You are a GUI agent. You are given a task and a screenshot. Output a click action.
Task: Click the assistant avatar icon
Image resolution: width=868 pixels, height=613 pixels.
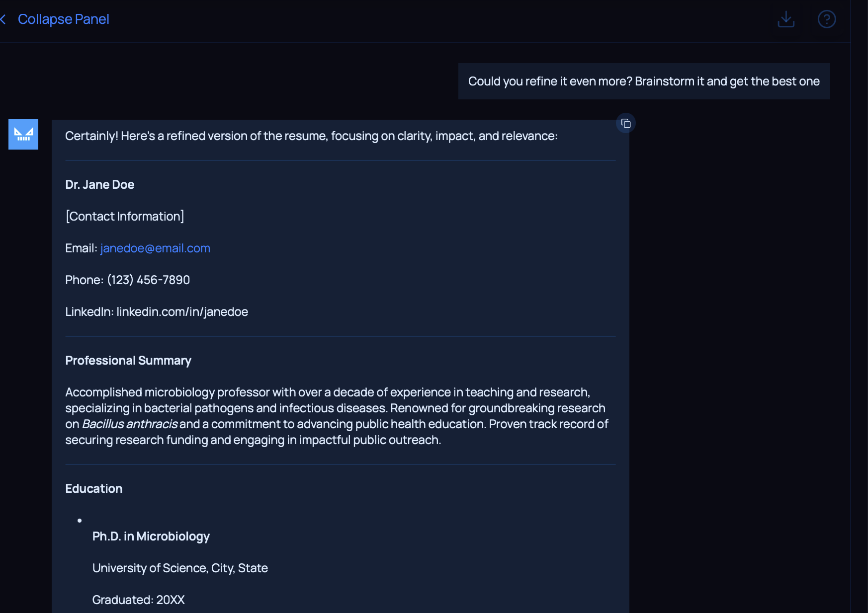point(23,134)
